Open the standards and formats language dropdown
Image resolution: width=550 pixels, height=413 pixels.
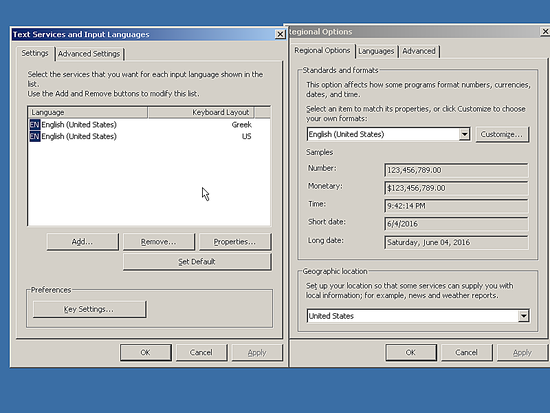(464, 134)
